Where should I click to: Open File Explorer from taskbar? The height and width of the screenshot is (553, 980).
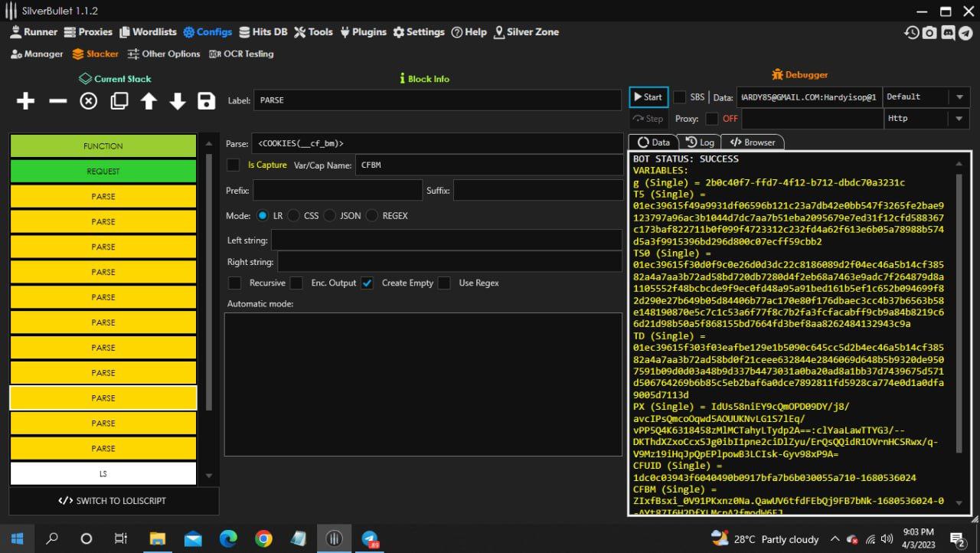tap(157, 538)
